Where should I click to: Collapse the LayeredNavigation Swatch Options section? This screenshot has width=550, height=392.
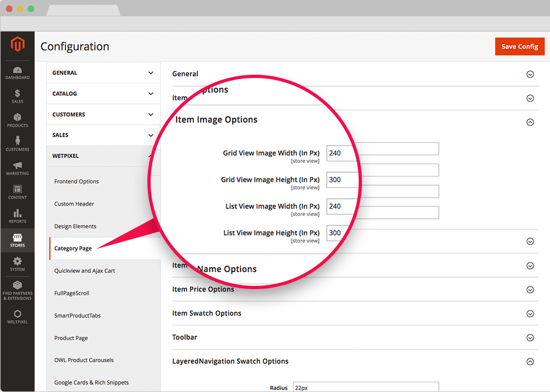[x=530, y=362]
